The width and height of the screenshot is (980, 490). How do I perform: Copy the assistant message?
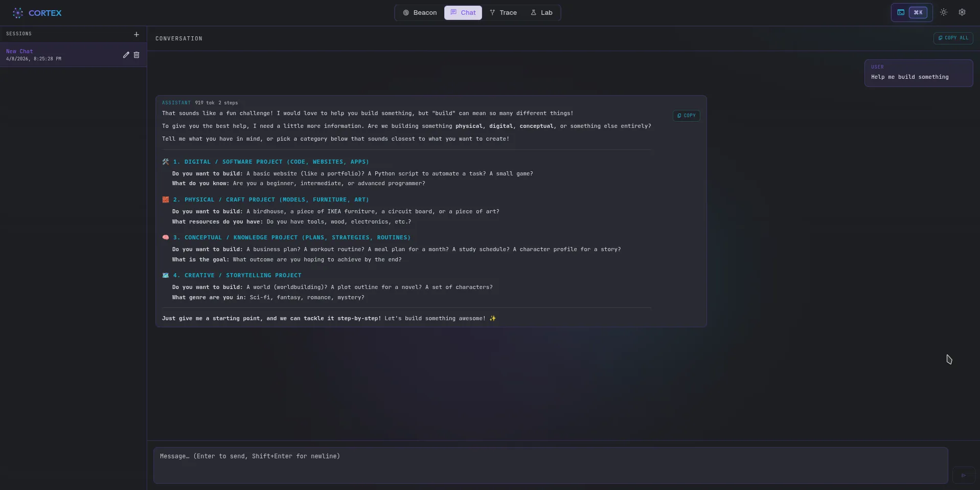686,116
